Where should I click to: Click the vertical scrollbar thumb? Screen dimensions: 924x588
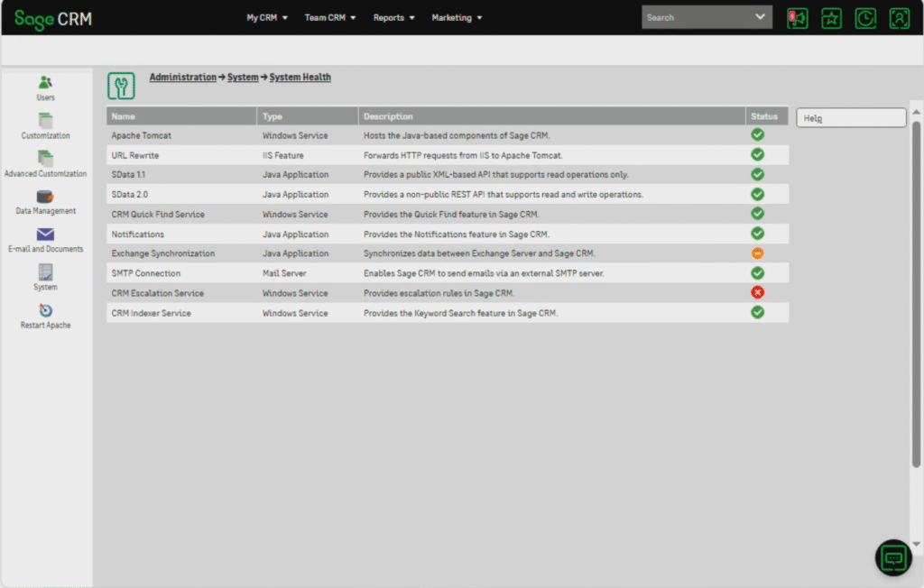tap(916, 295)
